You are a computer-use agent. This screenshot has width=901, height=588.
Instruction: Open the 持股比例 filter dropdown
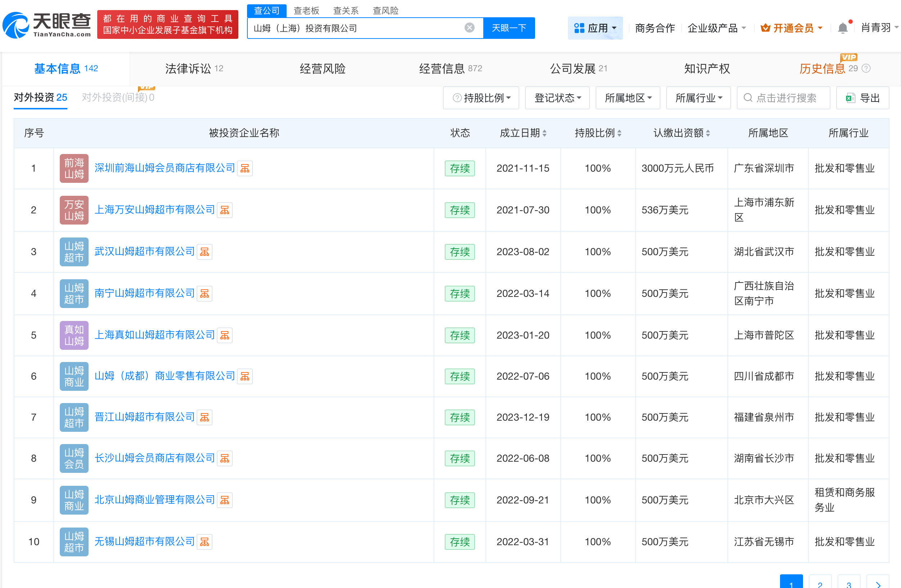click(481, 98)
